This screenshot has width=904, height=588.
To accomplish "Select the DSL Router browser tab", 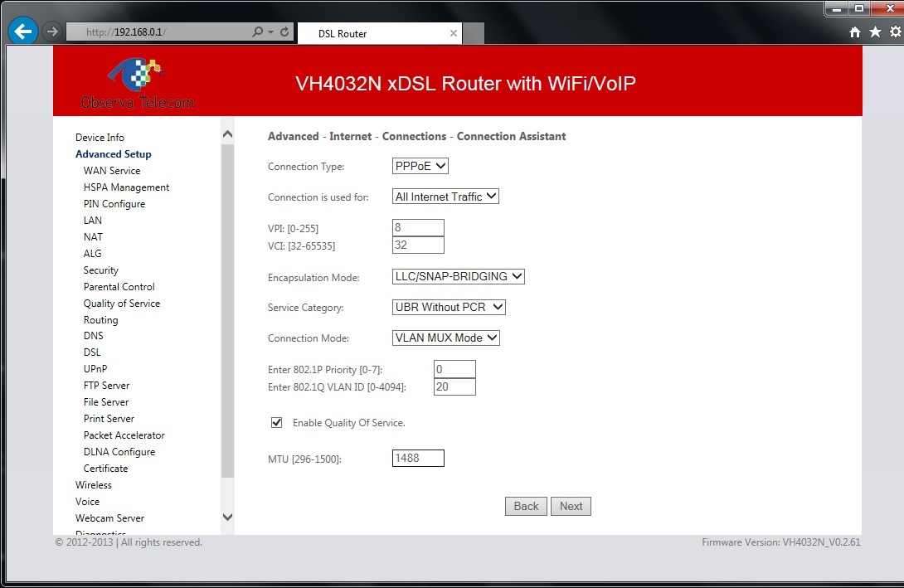I will click(380, 33).
